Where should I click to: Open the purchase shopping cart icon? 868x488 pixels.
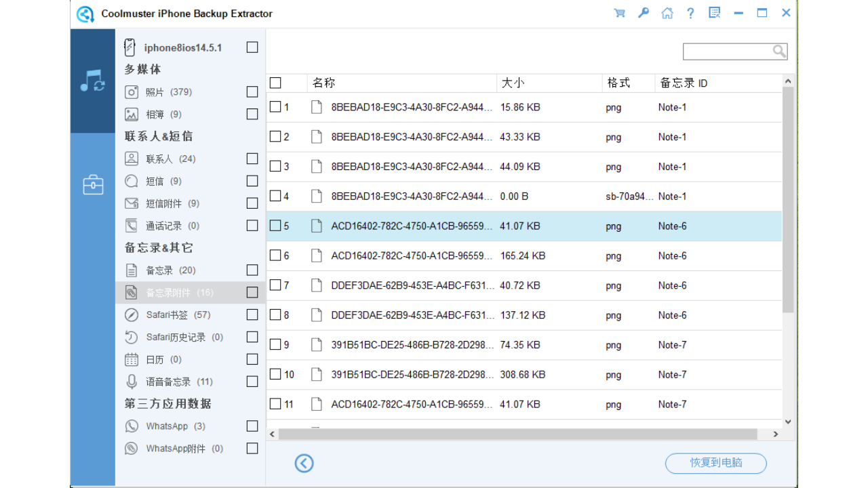[619, 12]
